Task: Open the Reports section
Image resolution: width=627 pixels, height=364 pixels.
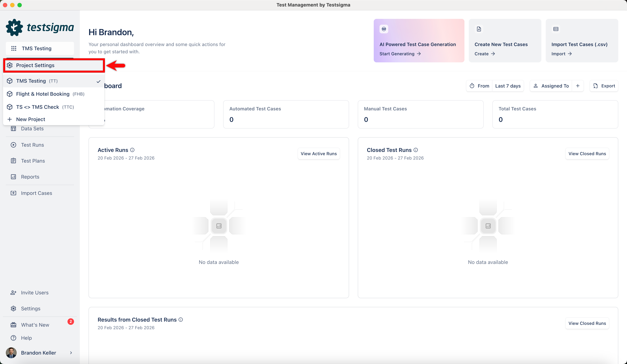Action: (x=30, y=177)
